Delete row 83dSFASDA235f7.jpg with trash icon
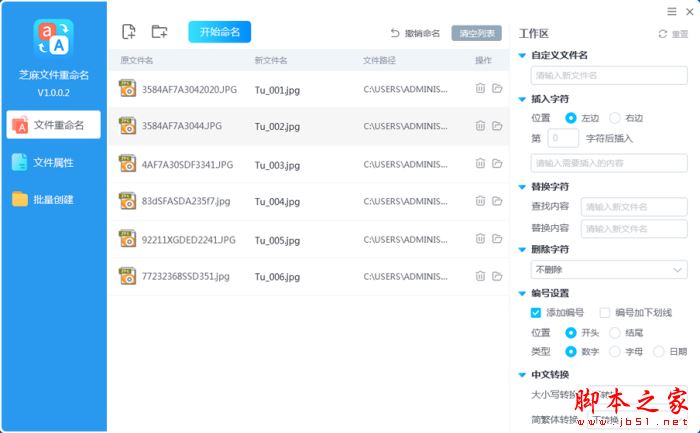Viewport: 700px width, 433px height. point(480,200)
